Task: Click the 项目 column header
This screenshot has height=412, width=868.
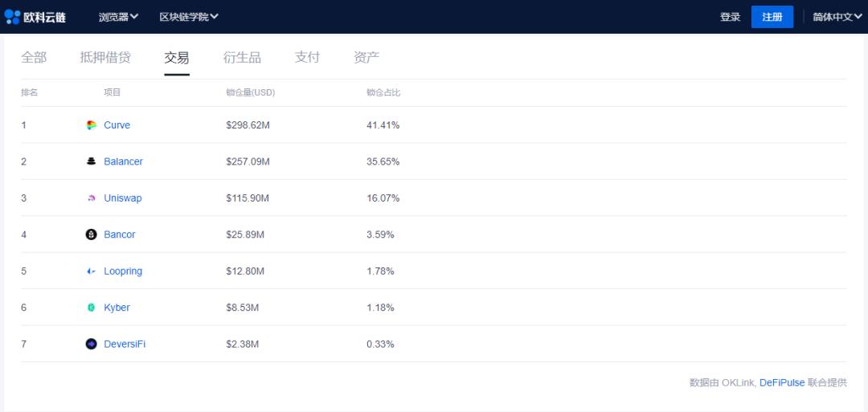Action: [x=113, y=92]
